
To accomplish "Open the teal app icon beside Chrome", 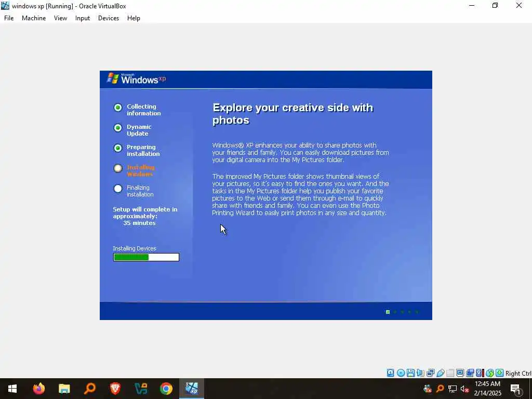I will click(x=141, y=389).
